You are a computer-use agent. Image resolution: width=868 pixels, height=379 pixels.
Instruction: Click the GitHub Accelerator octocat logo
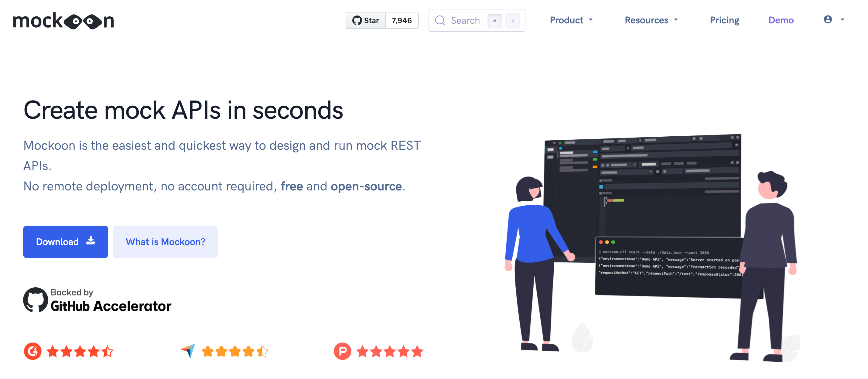click(35, 299)
